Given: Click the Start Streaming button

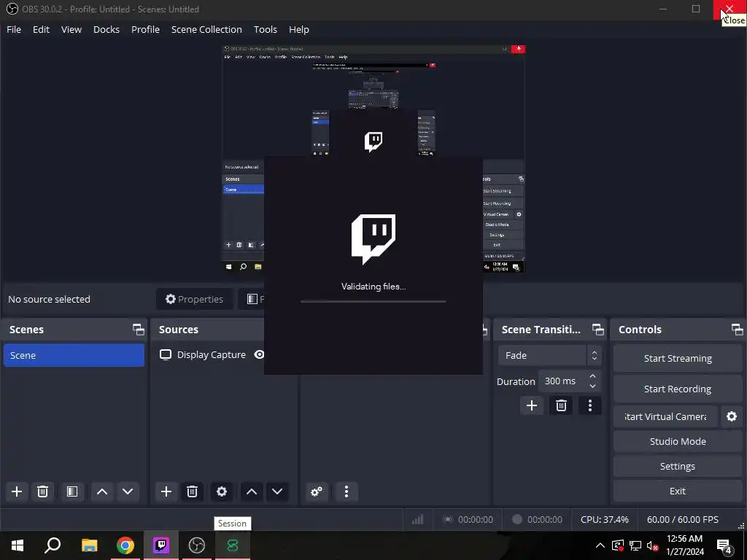Looking at the screenshot, I should 678,359.
